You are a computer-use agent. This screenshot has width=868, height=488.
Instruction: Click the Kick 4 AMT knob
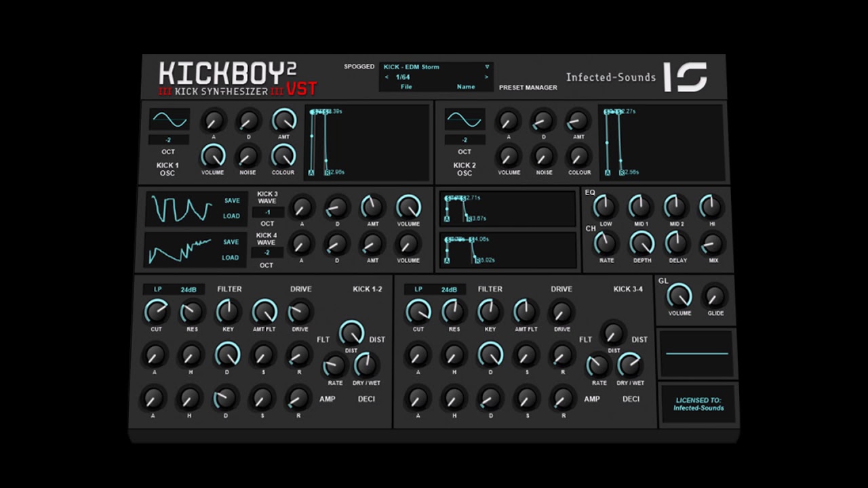tap(372, 243)
